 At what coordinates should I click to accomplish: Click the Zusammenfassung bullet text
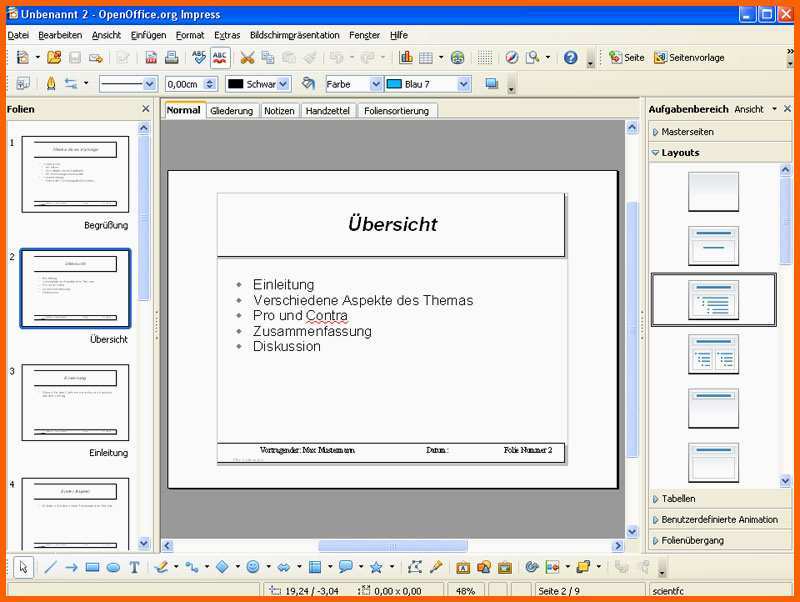[312, 331]
